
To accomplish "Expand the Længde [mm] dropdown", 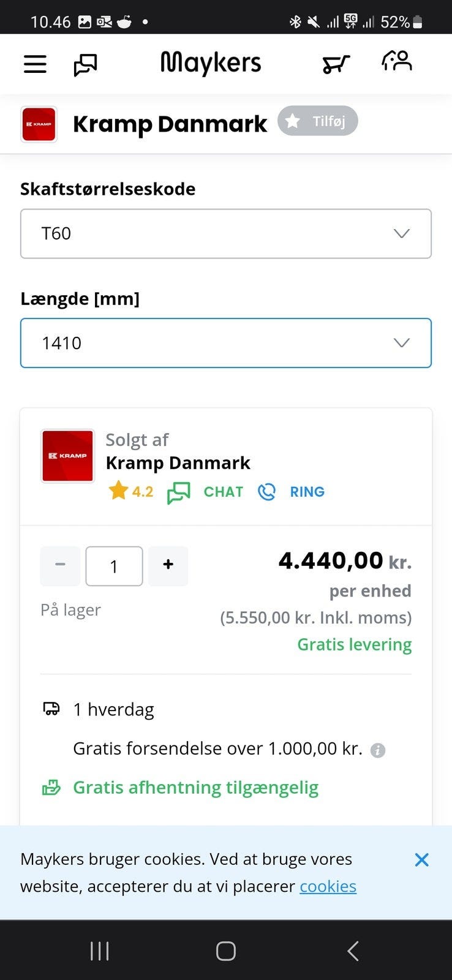I will (226, 343).
